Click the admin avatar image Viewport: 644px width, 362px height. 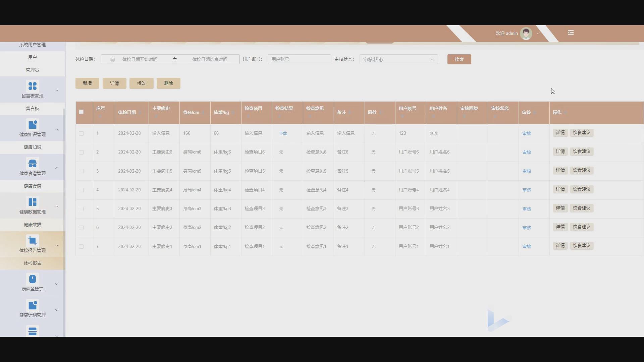click(526, 33)
